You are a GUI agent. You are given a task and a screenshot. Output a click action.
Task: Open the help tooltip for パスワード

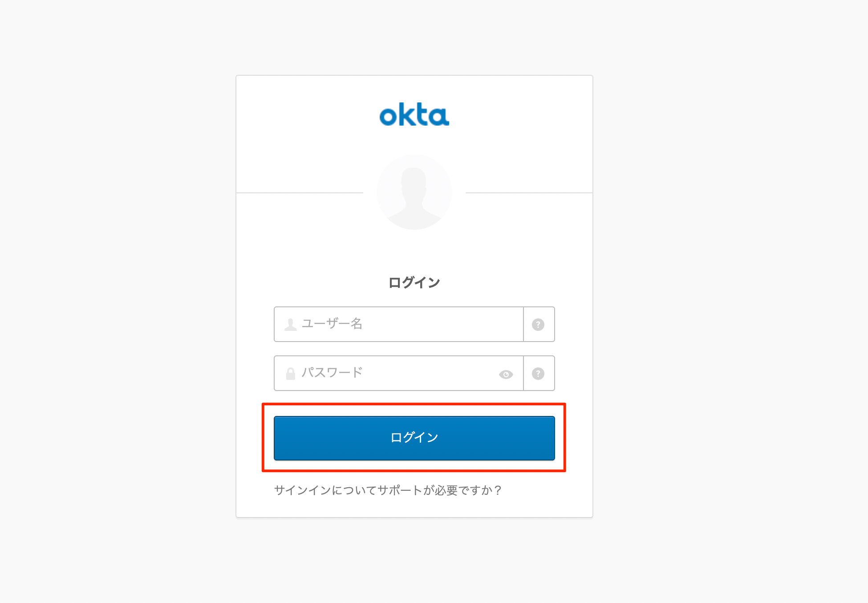coord(538,373)
